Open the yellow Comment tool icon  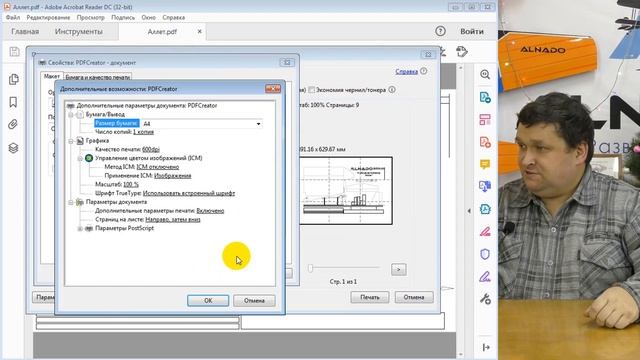485,164
